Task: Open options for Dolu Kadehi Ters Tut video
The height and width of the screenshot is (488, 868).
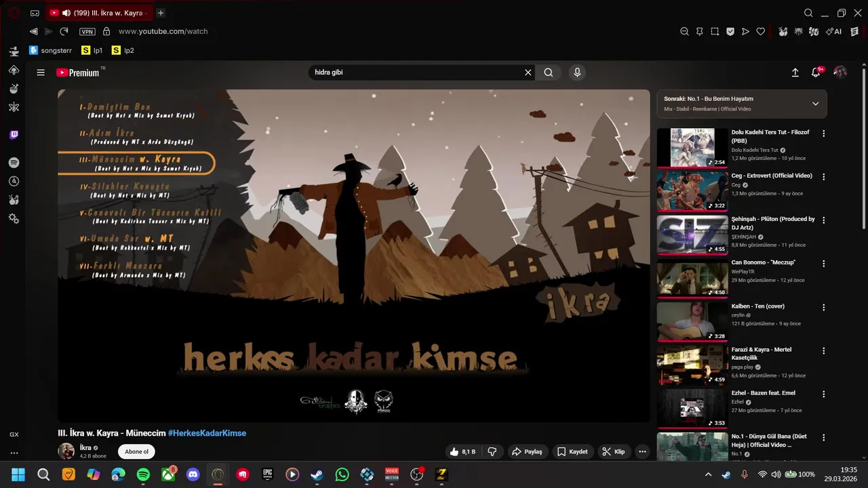Action: tap(824, 134)
